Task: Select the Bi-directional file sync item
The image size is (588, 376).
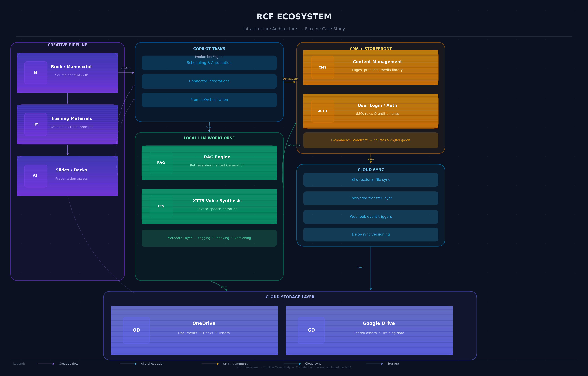Action: point(371,180)
